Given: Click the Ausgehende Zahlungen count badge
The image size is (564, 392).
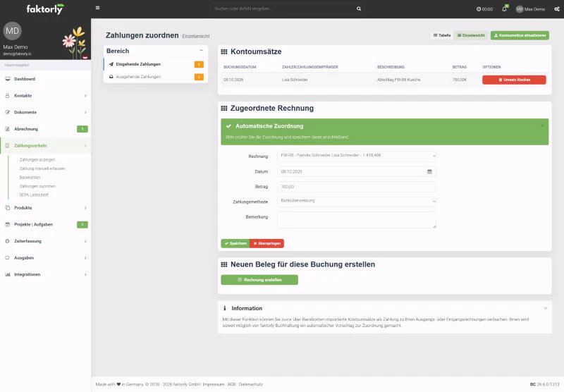Looking at the screenshot, I should click(199, 77).
